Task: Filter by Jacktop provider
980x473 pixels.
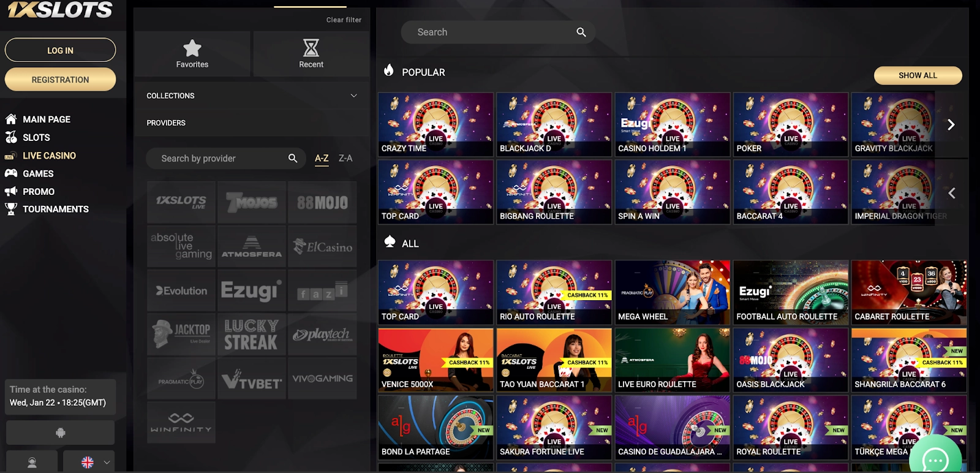Action: (181, 335)
